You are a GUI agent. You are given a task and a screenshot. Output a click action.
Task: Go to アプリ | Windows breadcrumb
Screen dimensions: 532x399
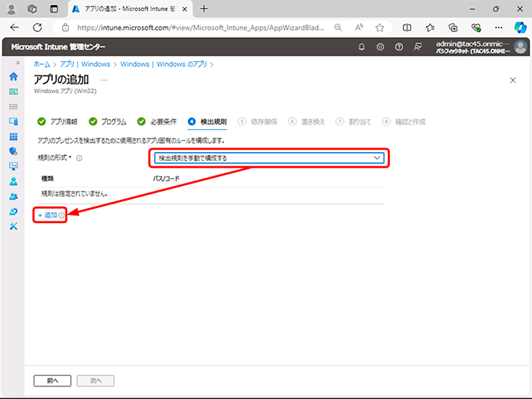(x=85, y=64)
